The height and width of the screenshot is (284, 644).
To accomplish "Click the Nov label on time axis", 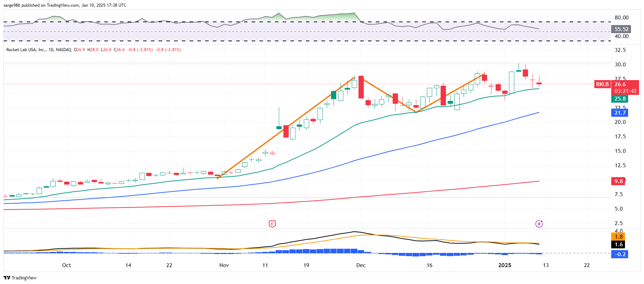I will click(x=224, y=265).
